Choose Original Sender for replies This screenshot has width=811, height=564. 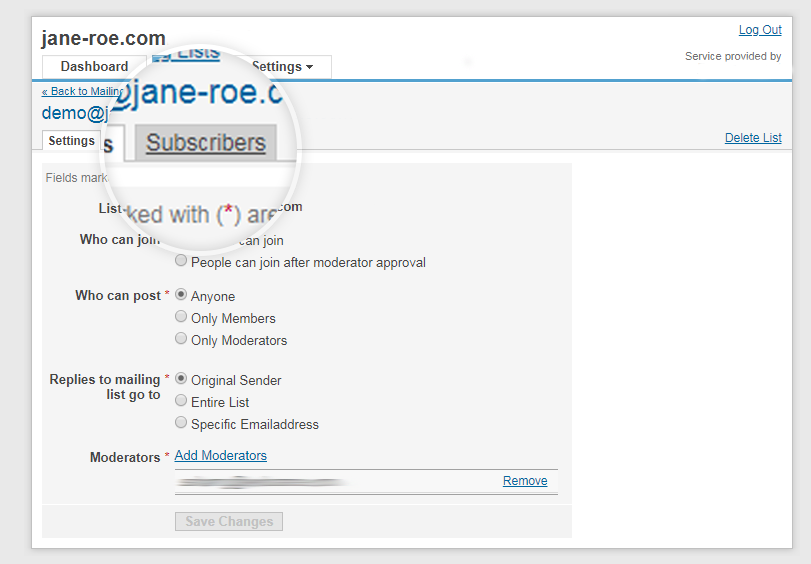click(181, 379)
